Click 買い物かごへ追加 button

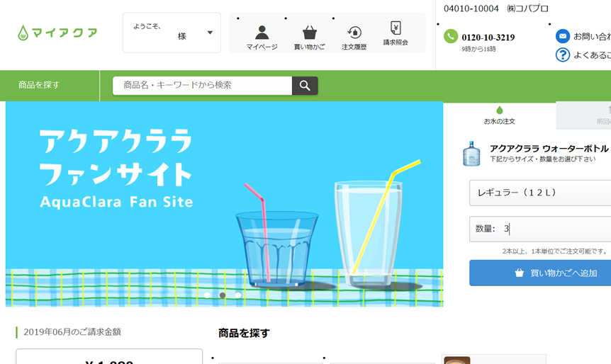point(540,273)
